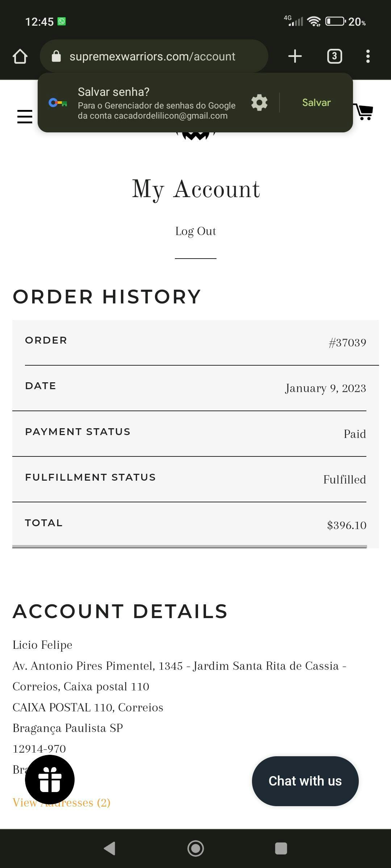This screenshot has height=868, width=391.
Task: Tap the browser home icon
Action: [x=20, y=56]
